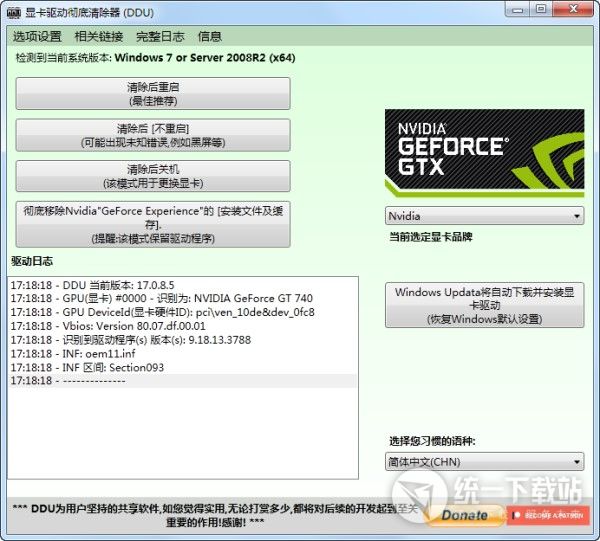The height and width of the screenshot is (541, 600).
Task: Select log line Vbios: Version 80.07.df.00.01
Action: 182,326
